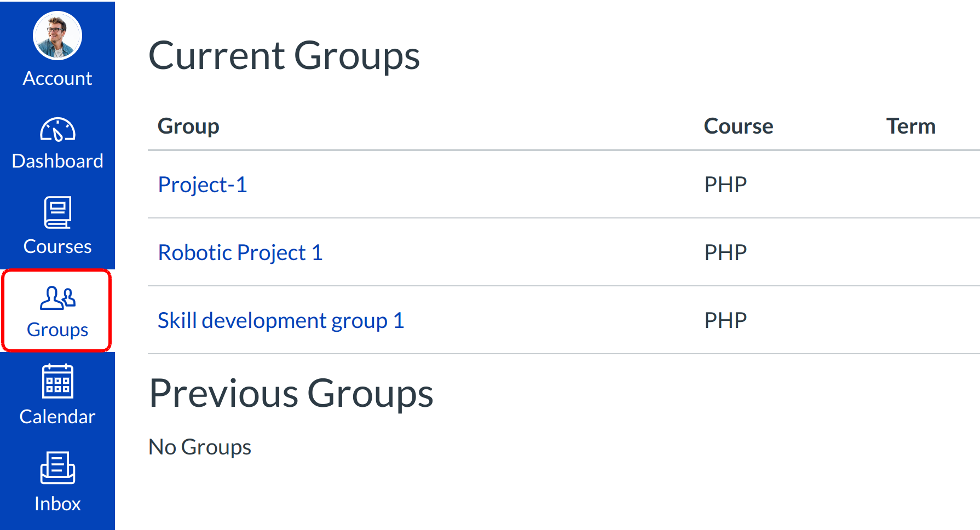Click the Inbox tray icon

[x=57, y=468]
